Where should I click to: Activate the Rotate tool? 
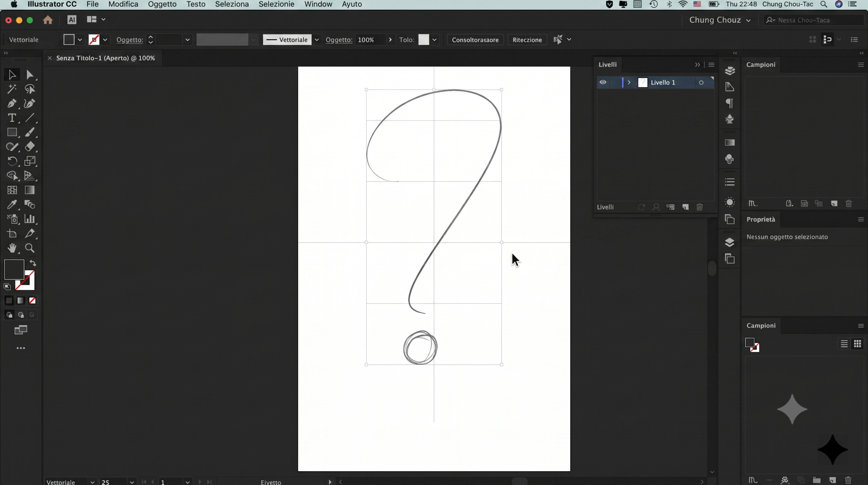tap(12, 161)
